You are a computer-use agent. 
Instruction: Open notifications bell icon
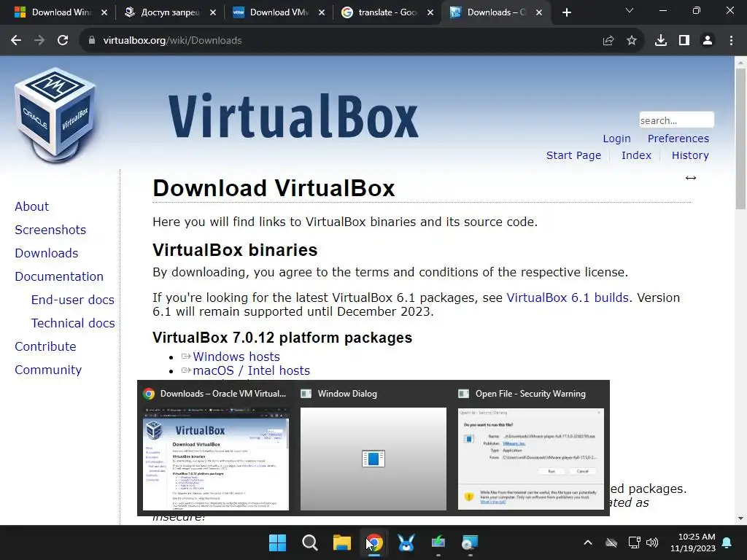point(727,542)
